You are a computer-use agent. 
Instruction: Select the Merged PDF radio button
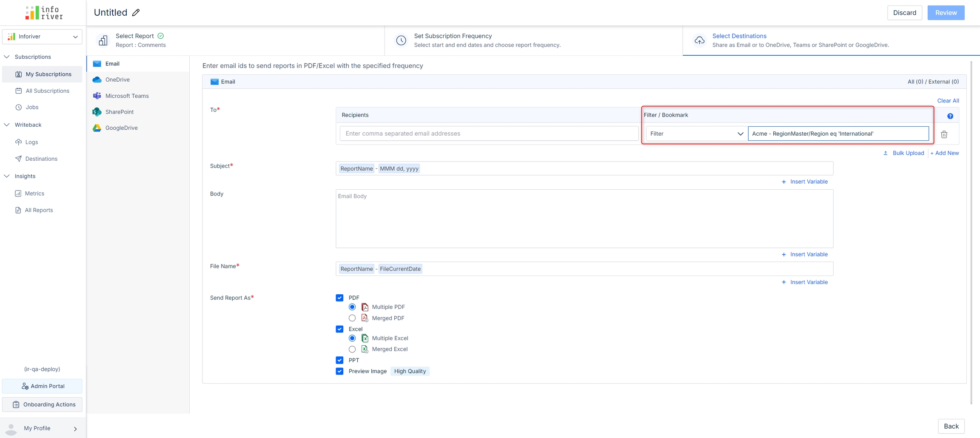pos(352,318)
